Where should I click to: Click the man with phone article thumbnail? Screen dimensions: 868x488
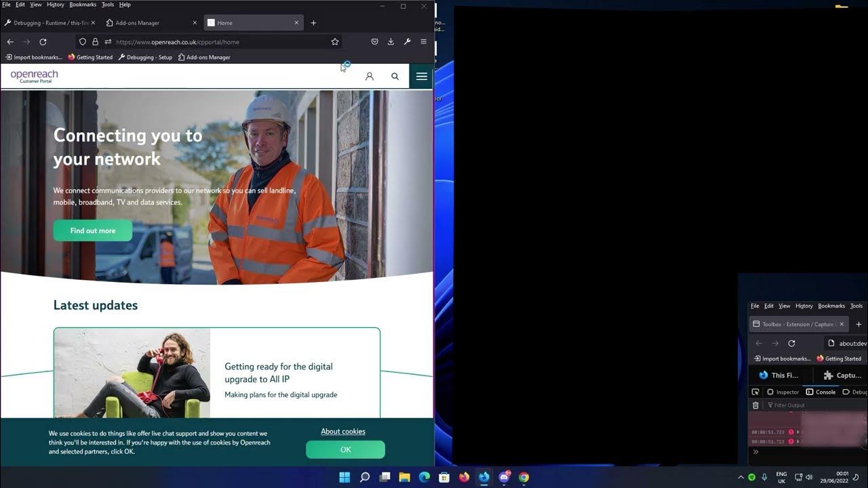tap(132, 373)
